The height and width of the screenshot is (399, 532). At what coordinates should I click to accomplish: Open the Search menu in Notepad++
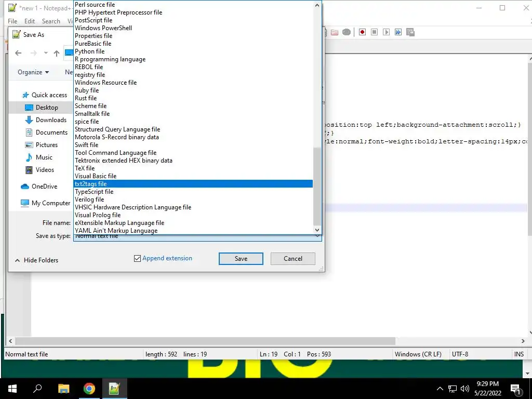pos(51,21)
